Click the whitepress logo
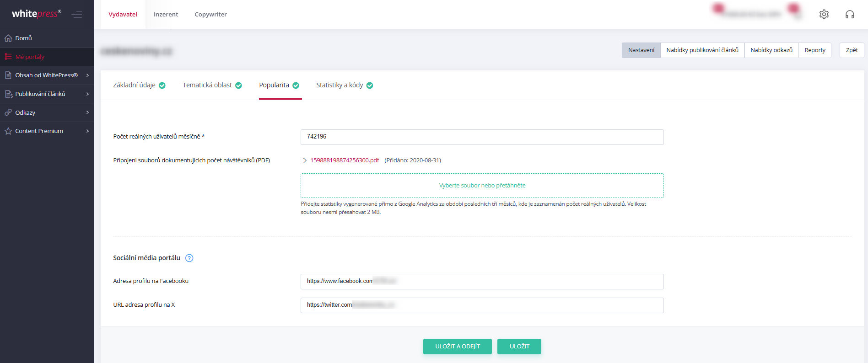This screenshot has height=363, width=868. click(x=37, y=14)
